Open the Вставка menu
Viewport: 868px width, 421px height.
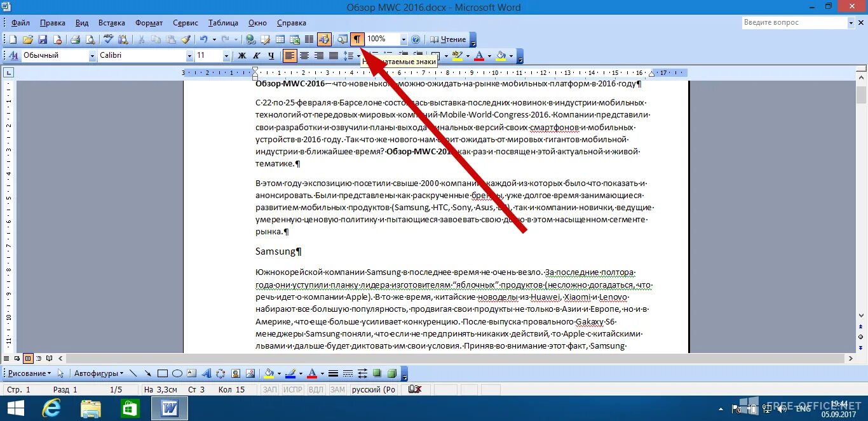point(112,23)
